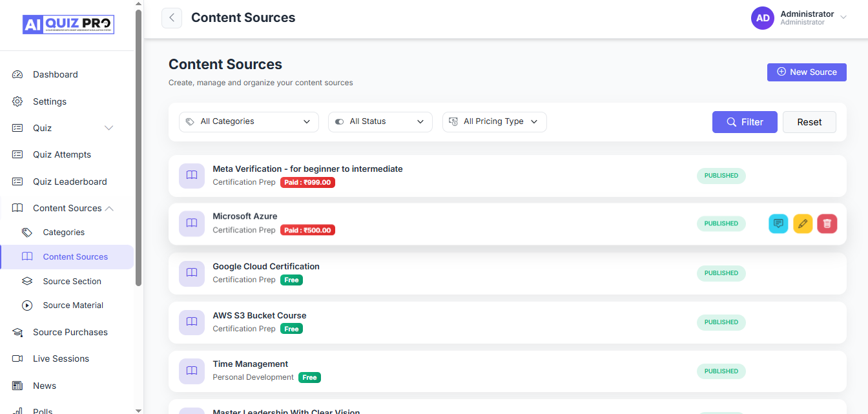This screenshot has height=414, width=868.
Task: Apply filters with the Filter button
Action: (x=745, y=122)
